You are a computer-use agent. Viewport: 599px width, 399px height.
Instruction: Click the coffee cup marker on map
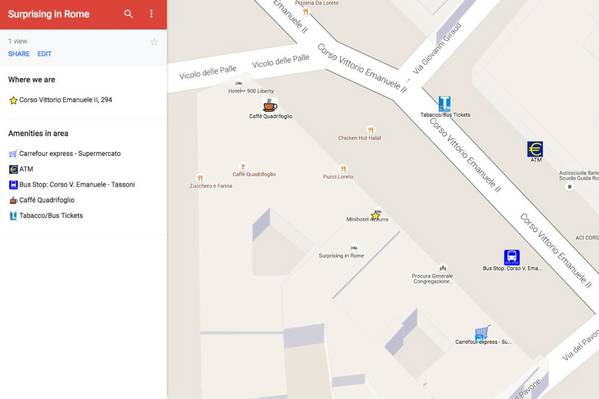(x=270, y=105)
